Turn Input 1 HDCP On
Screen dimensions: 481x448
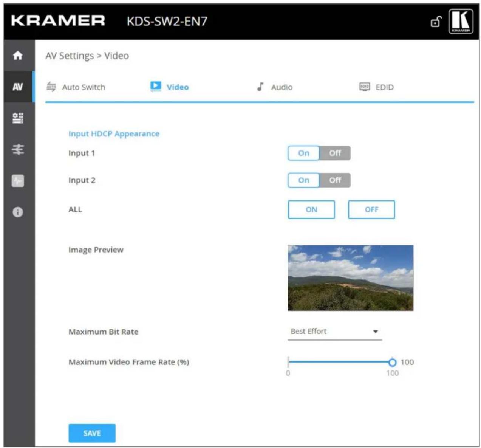tap(304, 153)
